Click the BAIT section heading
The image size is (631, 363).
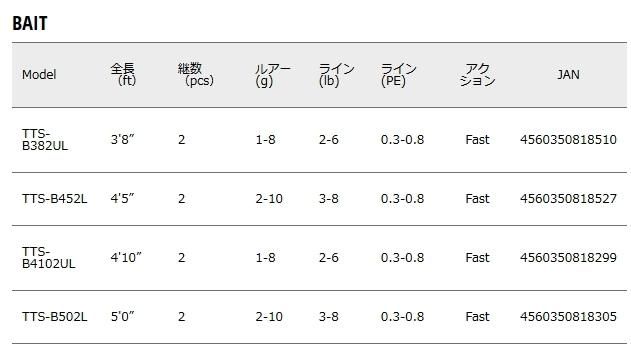(x=30, y=23)
